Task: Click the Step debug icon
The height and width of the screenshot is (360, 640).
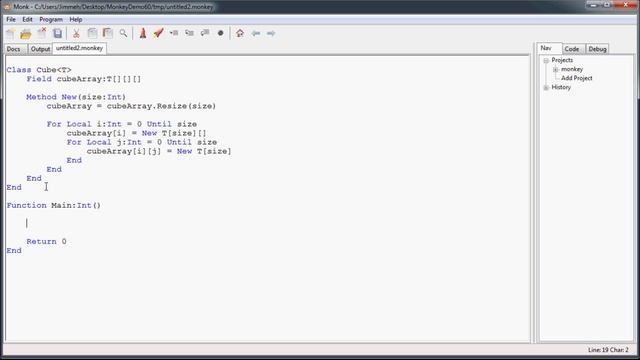Action: (174, 33)
